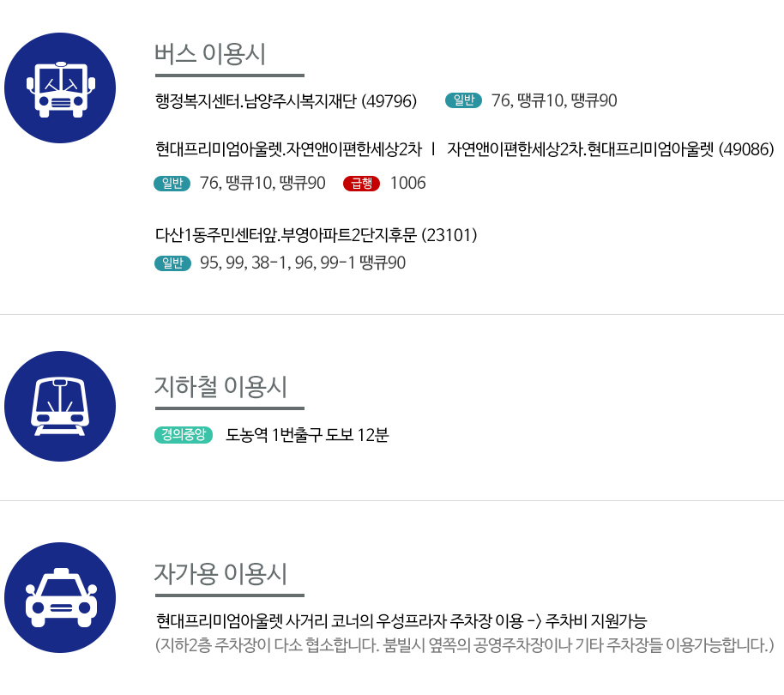Image resolution: width=784 pixels, height=695 pixels.
Task: Click the stop name 행정복지센터.남양주시복지재단 (49796)
Action: [286, 101]
